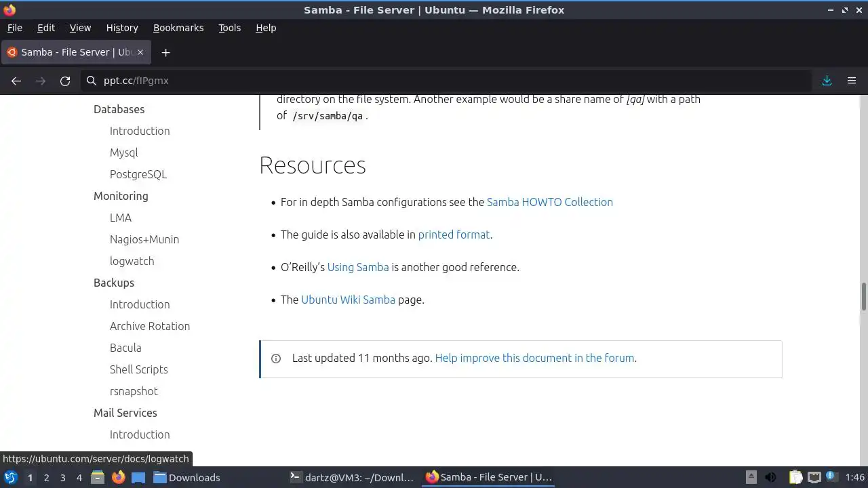Open the rsnapshot docs page

(134, 391)
